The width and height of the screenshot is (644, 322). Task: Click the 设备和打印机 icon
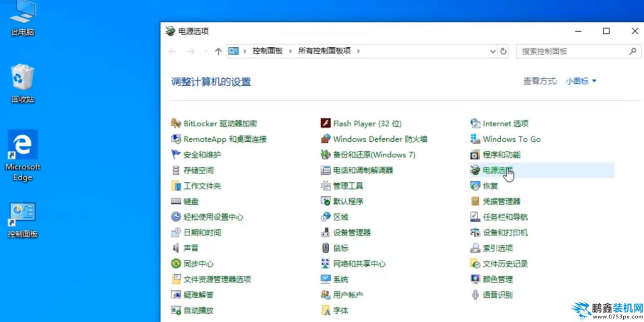tap(475, 233)
